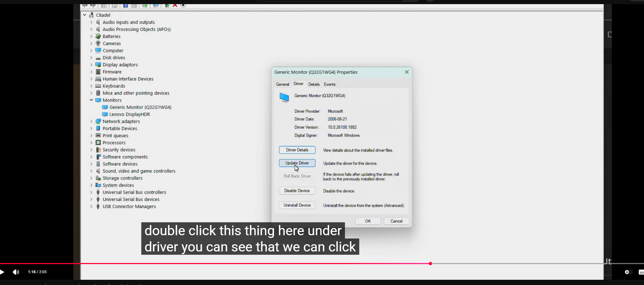The image size is (644, 285).
Task: Expand Portable Devices category
Action: [x=91, y=128]
